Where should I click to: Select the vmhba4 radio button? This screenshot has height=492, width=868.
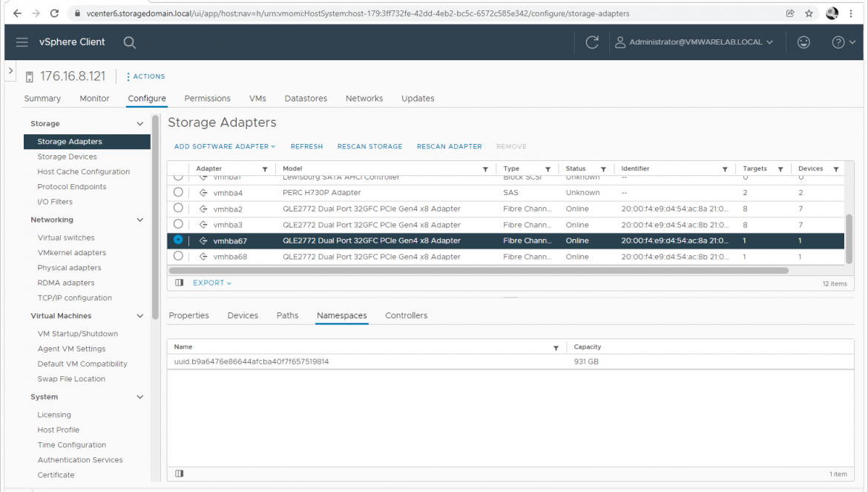point(178,192)
